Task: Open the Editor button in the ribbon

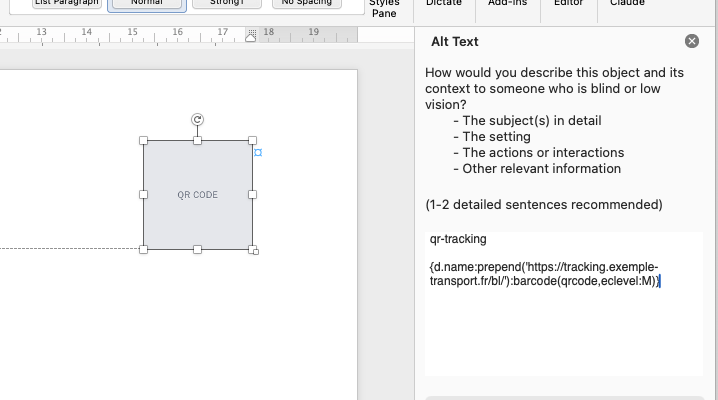Action: coord(568,4)
